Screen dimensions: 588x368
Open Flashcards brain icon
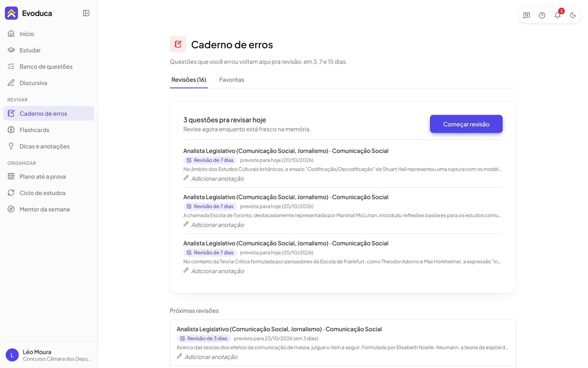coord(11,130)
